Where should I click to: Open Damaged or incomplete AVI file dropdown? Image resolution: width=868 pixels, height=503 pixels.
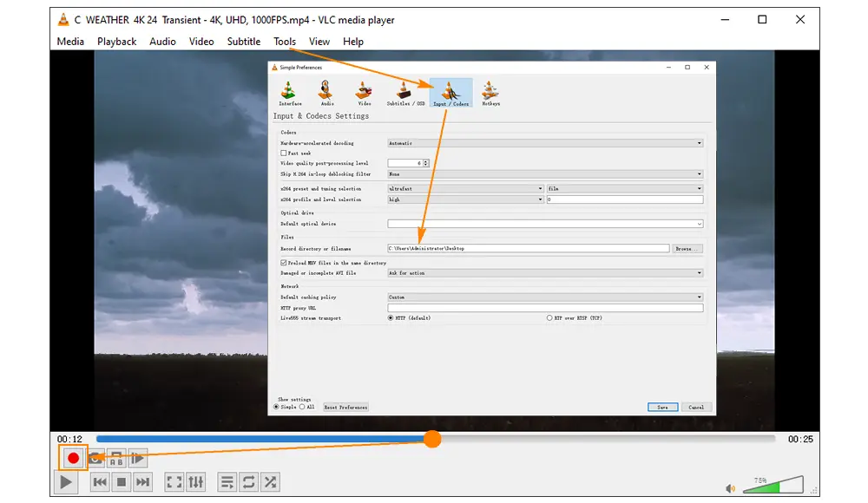tap(545, 273)
